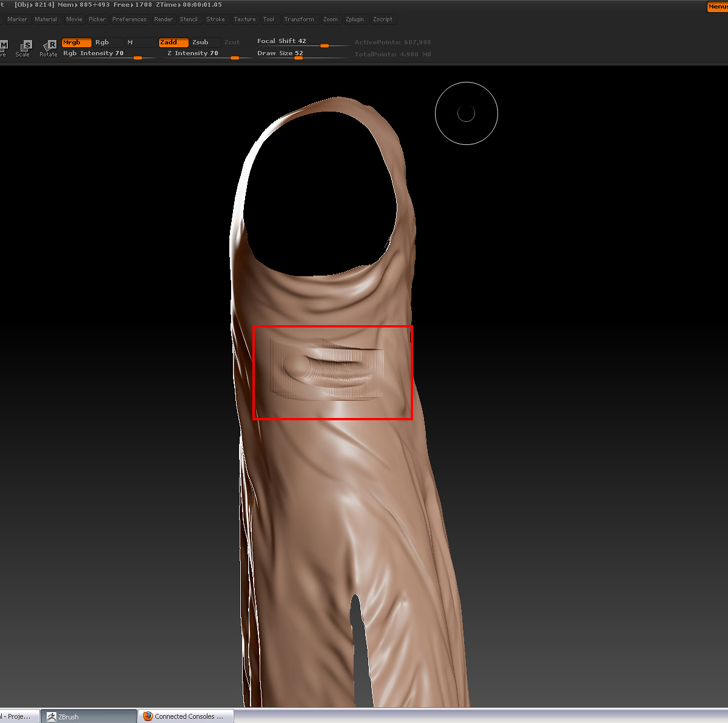Open the Stroke menu
The image size is (728, 723).
pos(215,19)
